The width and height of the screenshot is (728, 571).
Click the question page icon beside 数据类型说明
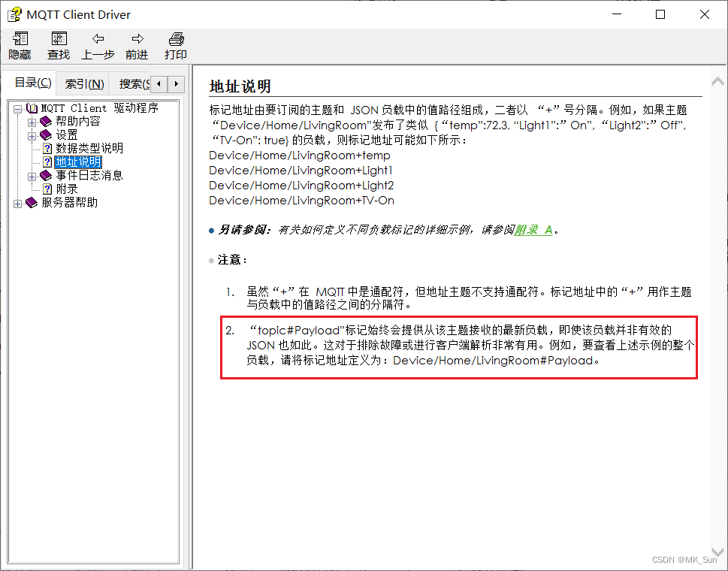[47, 149]
